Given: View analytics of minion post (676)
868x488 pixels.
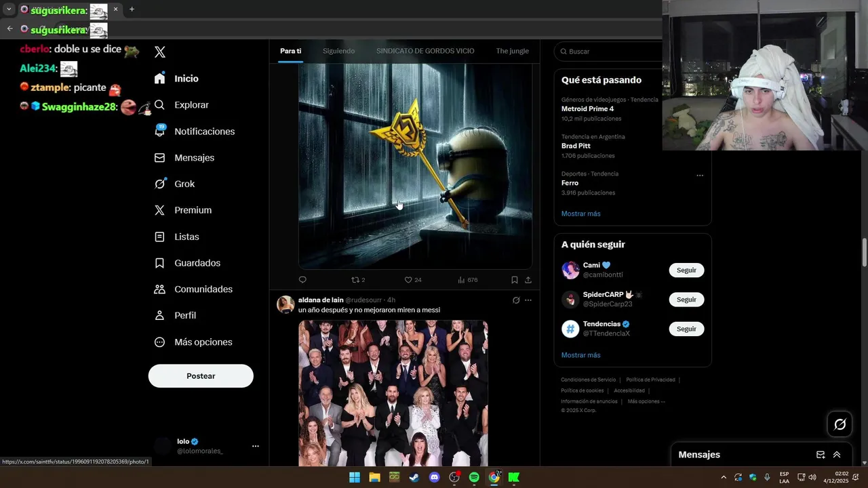Looking at the screenshot, I should pos(468,280).
